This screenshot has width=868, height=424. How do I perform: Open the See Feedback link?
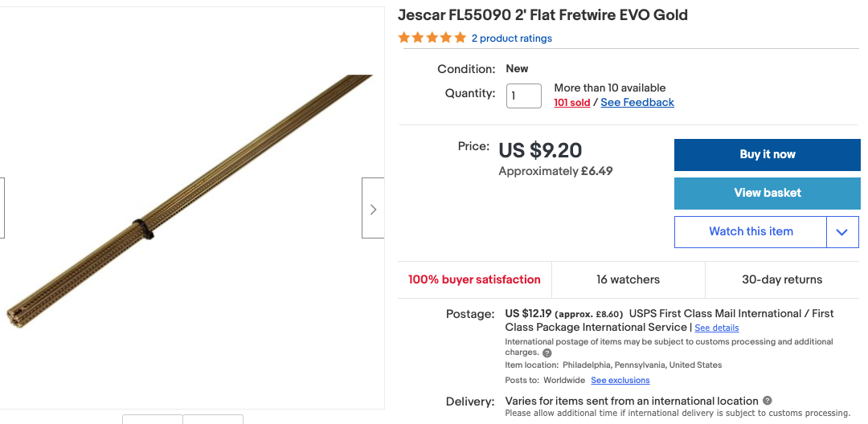[x=637, y=103]
